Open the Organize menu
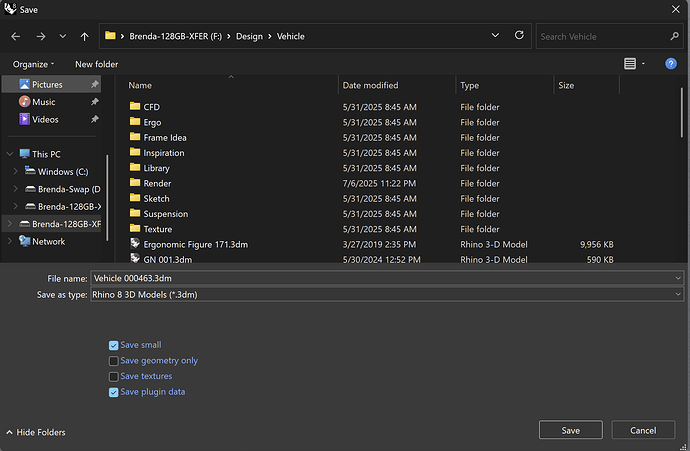Viewport: 690px width, 451px height. [34, 64]
